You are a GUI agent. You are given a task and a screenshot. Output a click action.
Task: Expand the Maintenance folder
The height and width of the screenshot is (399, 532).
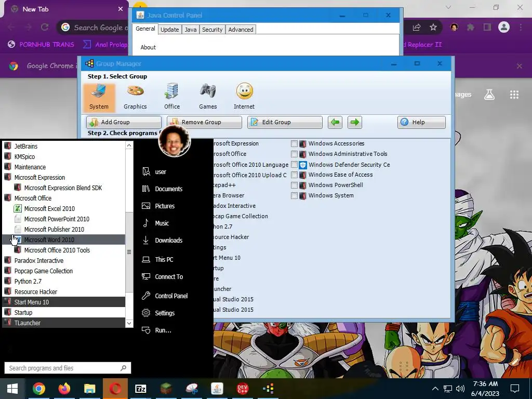coord(64,167)
